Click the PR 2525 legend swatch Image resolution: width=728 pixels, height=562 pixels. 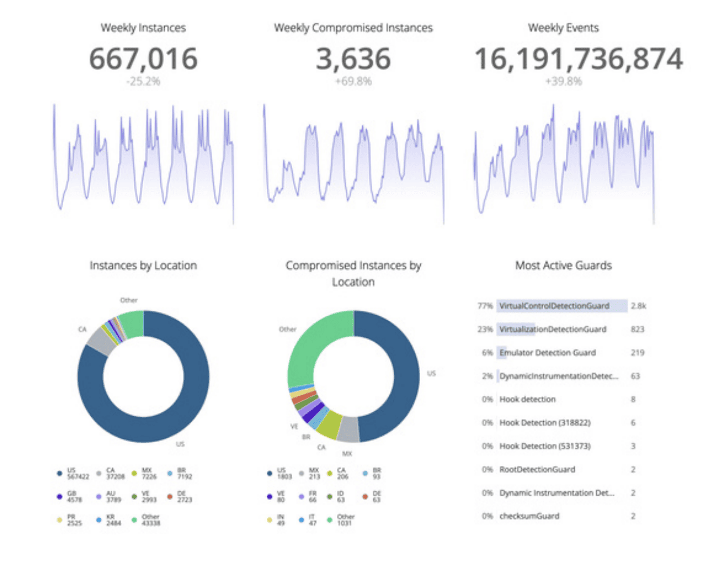[59, 520]
